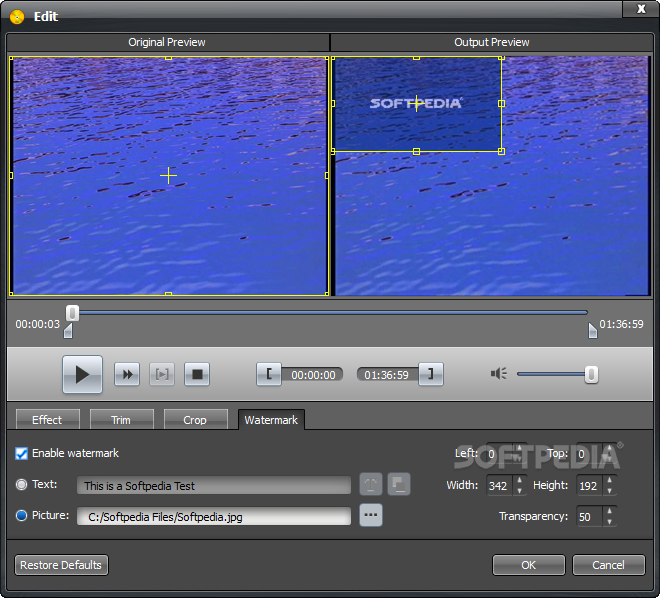The height and width of the screenshot is (598, 660).
Task: Click the Left position value field
Action: tap(500, 454)
